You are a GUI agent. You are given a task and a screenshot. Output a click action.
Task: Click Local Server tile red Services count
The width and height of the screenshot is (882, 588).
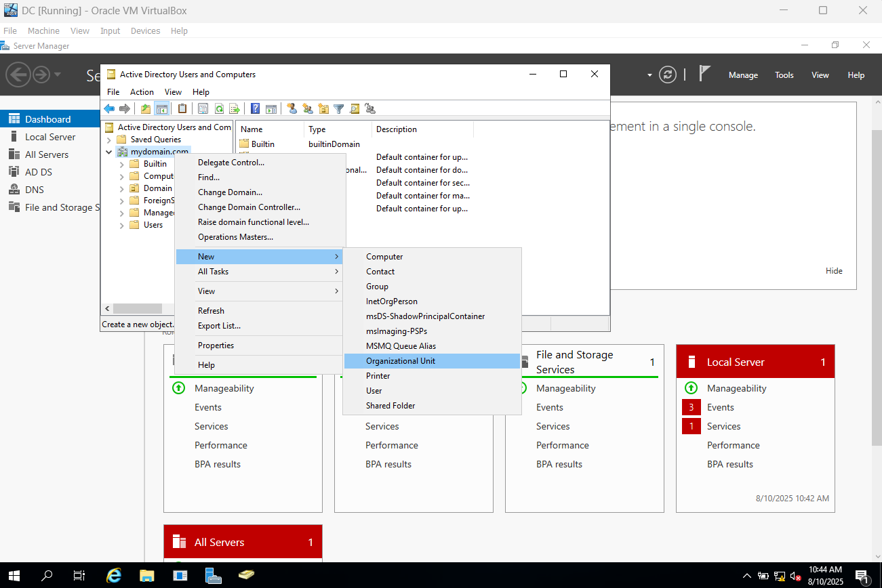pos(691,426)
